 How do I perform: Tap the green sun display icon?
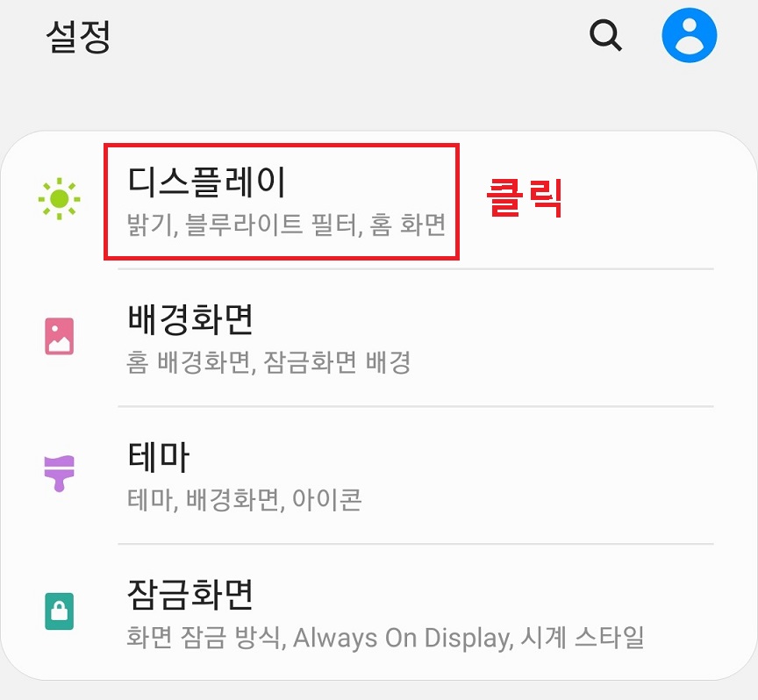(60, 199)
